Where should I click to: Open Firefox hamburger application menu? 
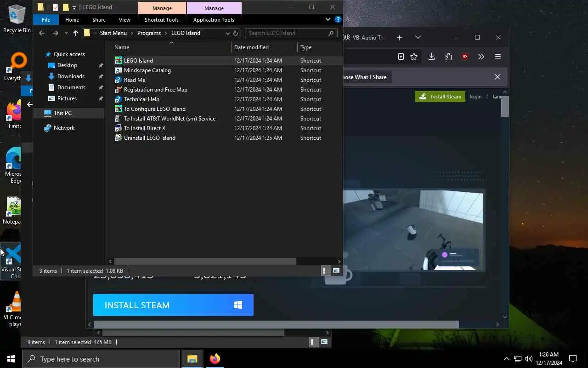click(x=498, y=57)
